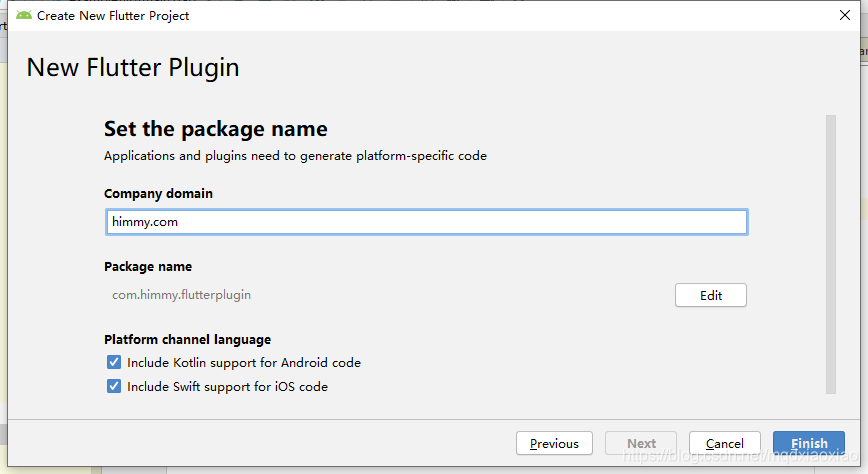Image resolution: width=868 pixels, height=474 pixels.
Task: Click the Package name label
Action: pyautogui.click(x=148, y=266)
